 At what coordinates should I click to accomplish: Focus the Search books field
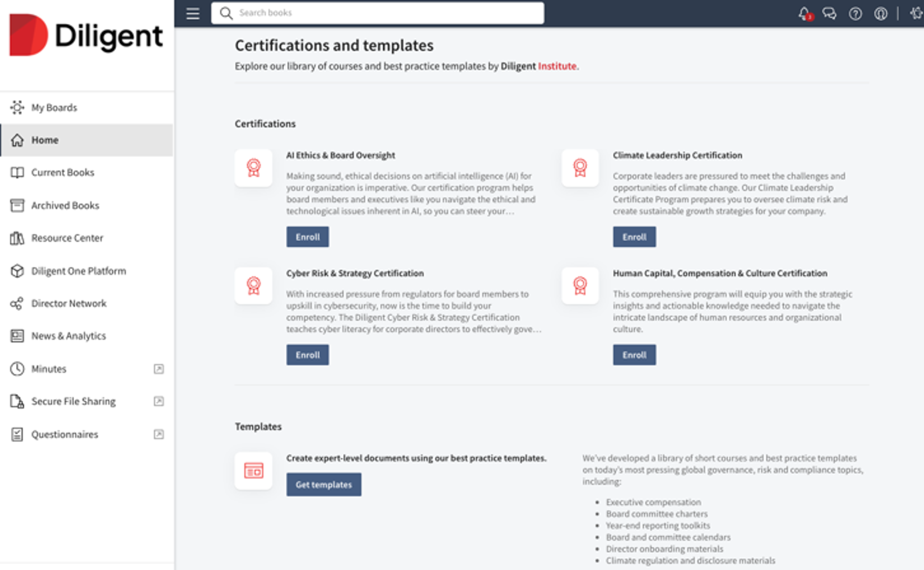pos(378,13)
